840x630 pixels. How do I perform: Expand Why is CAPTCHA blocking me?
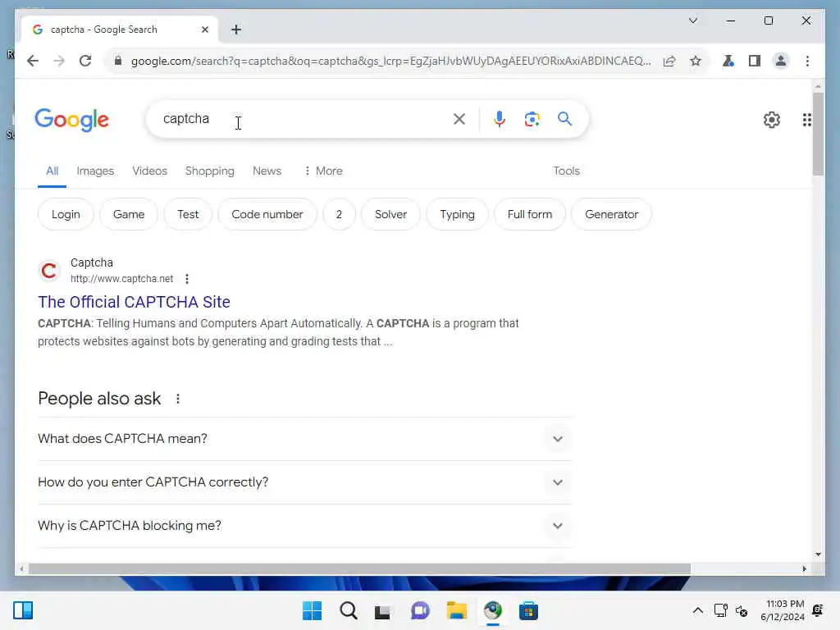304,526
